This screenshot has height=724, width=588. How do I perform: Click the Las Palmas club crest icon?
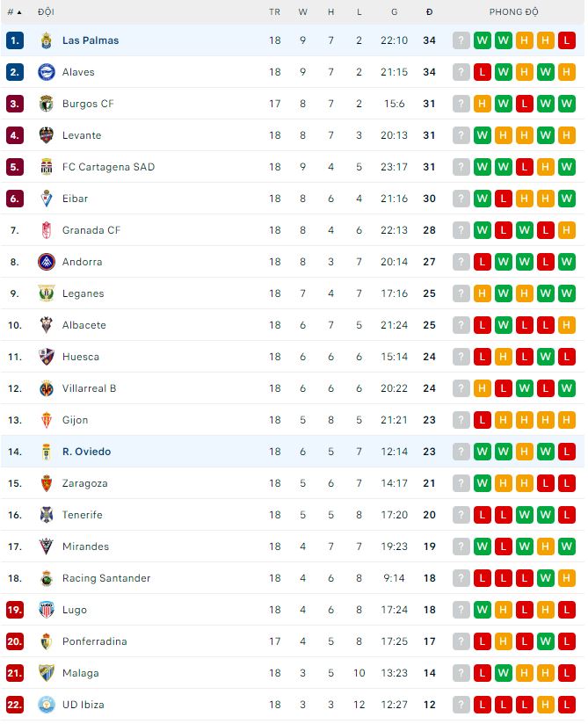[47, 40]
